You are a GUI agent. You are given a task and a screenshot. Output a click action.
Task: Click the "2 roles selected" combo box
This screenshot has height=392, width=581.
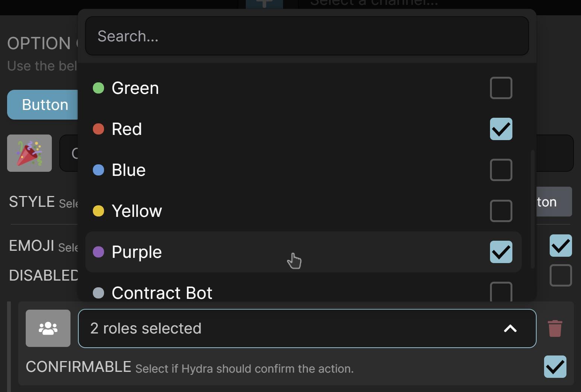pyautogui.click(x=261, y=328)
